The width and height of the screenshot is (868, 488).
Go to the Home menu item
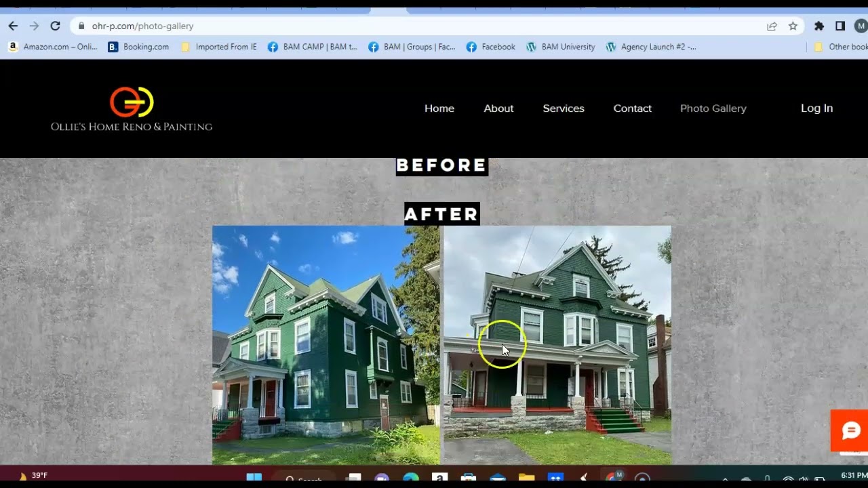click(439, 108)
